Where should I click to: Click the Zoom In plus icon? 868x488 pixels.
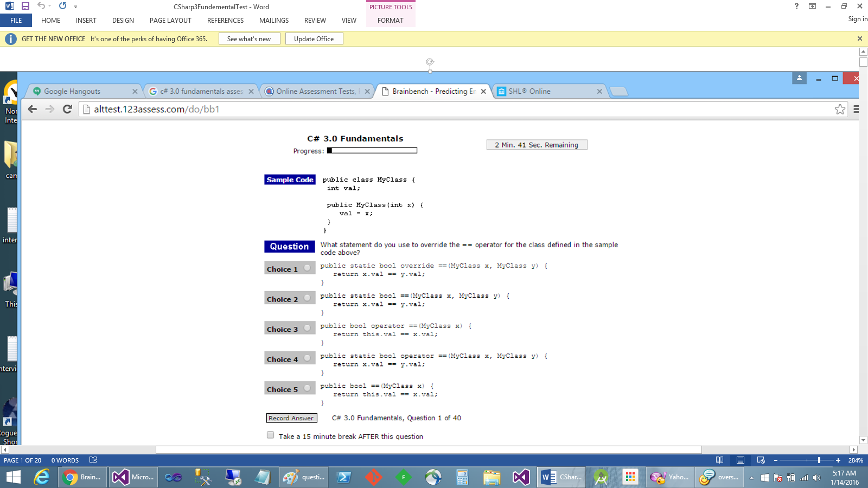(x=838, y=460)
